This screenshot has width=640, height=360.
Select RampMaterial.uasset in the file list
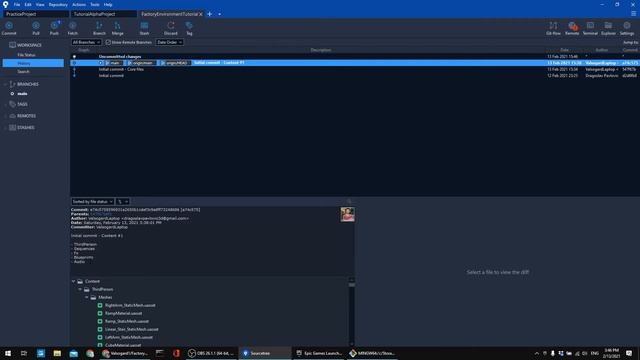point(124,313)
